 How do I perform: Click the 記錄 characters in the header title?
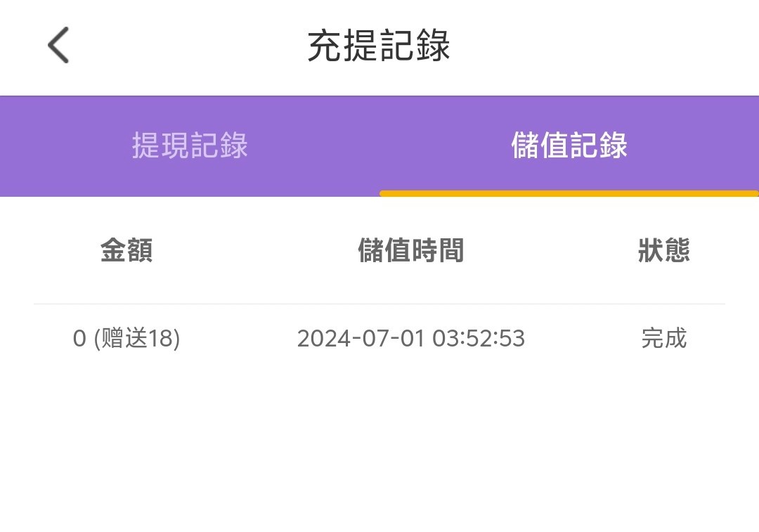click(415, 46)
